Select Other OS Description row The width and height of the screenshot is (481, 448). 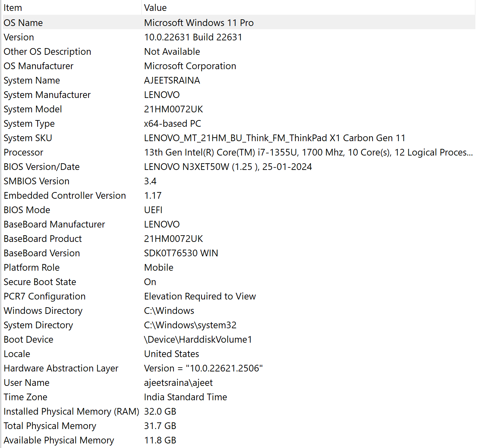[239, 52]
